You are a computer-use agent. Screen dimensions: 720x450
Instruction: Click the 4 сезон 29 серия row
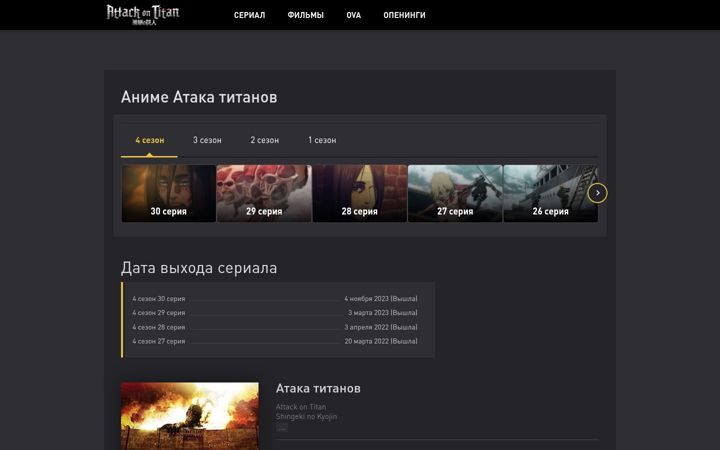point(275,313)
